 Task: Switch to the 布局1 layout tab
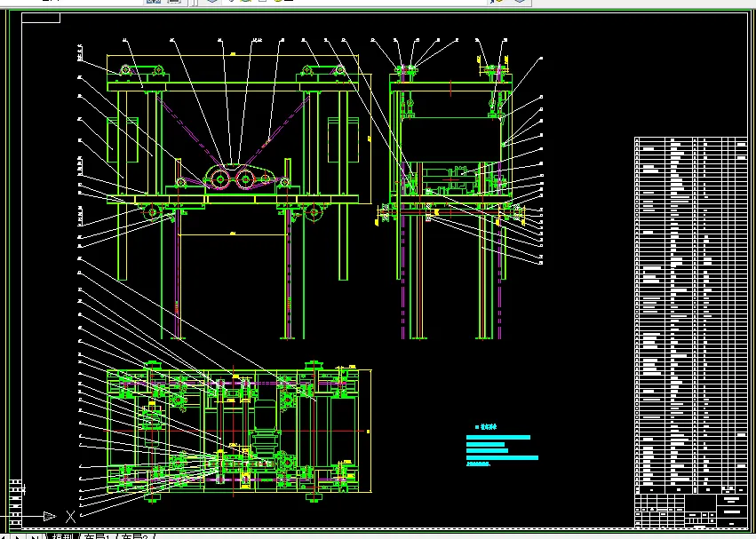(98, 536)
